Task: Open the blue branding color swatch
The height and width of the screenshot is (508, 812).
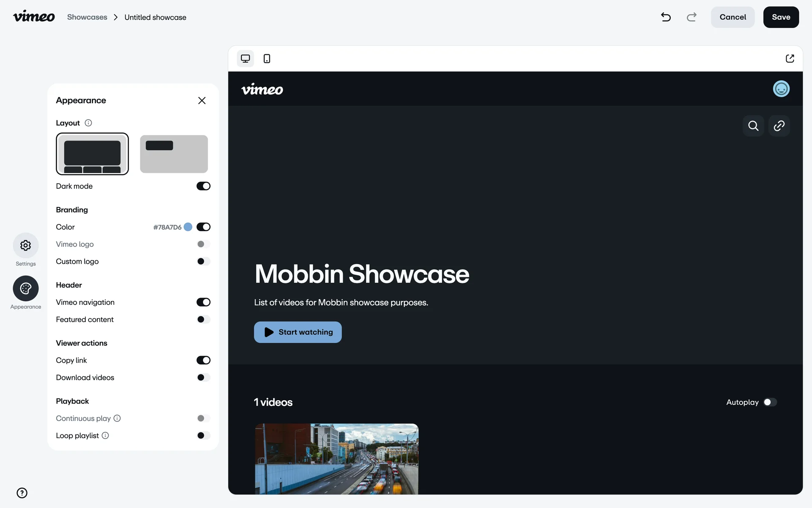Action: [188, 227]
